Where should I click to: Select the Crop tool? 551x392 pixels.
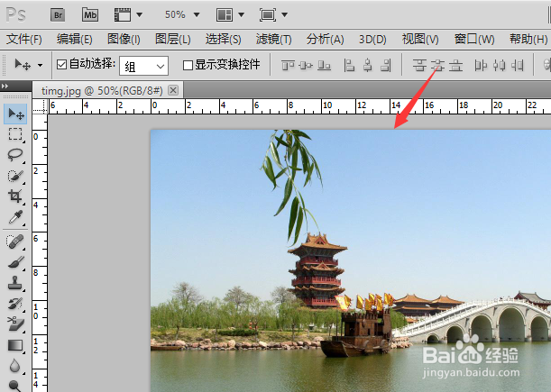click(15, 196)
